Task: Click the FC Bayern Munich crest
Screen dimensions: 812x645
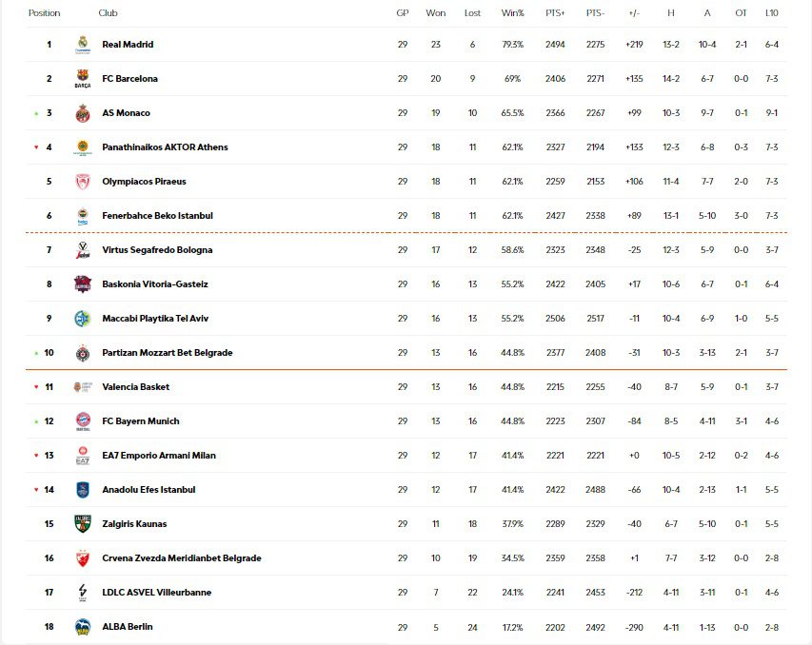Action: click(x=83, y=421)
